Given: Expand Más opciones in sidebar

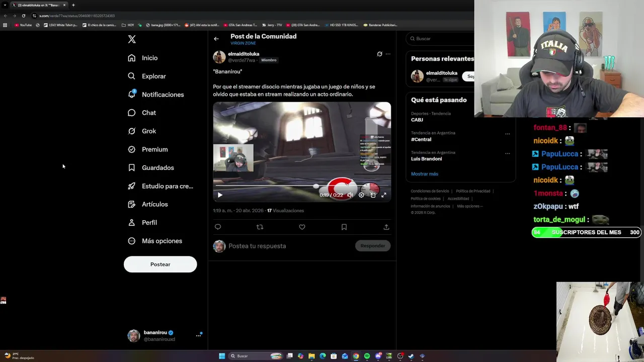Looking at the screenshot, I should pyautogui.click(x=155, y=241).
